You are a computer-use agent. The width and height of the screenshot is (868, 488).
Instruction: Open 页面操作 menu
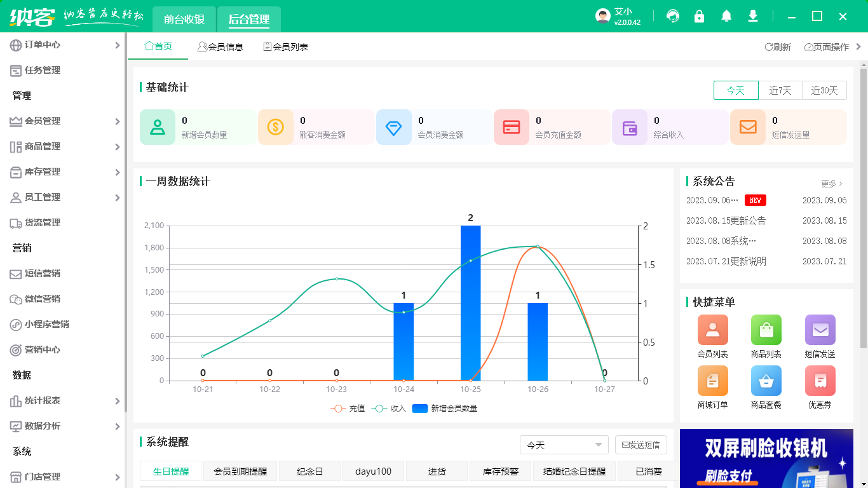[827, 47]
